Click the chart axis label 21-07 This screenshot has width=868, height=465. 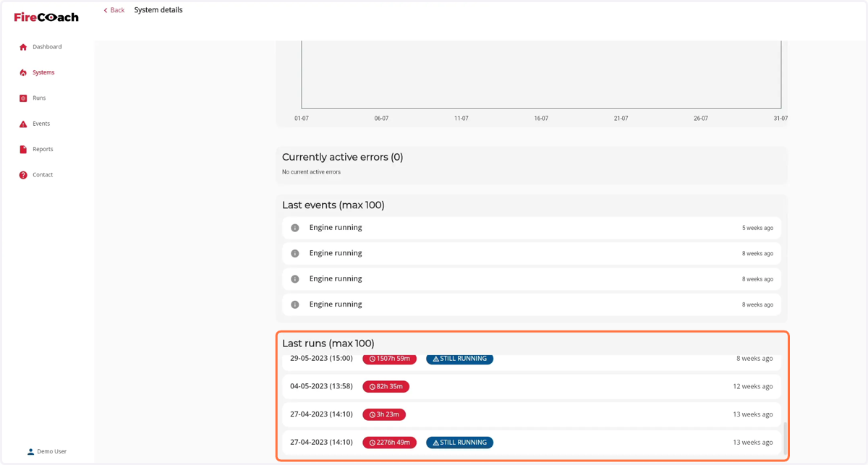click(x=621, y=119)
